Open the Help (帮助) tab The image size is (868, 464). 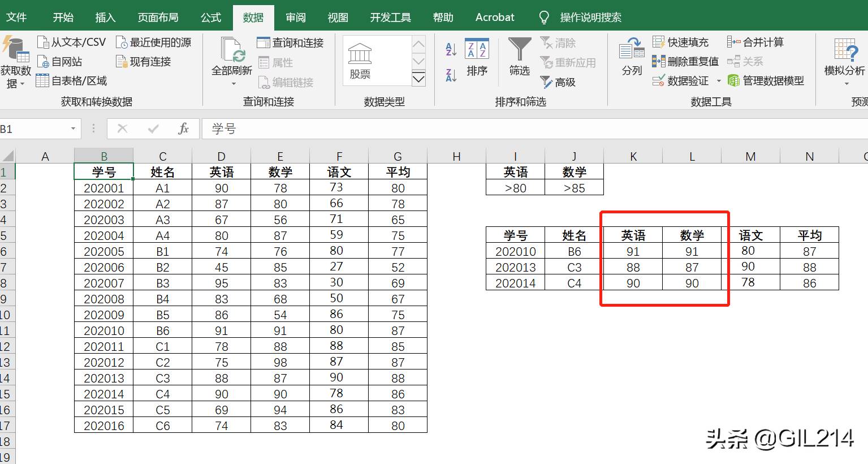point(443,18)
